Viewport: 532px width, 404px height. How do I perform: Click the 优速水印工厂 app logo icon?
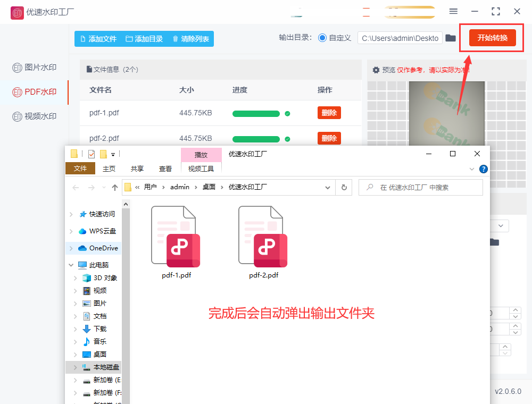click(x=18, y=13)
